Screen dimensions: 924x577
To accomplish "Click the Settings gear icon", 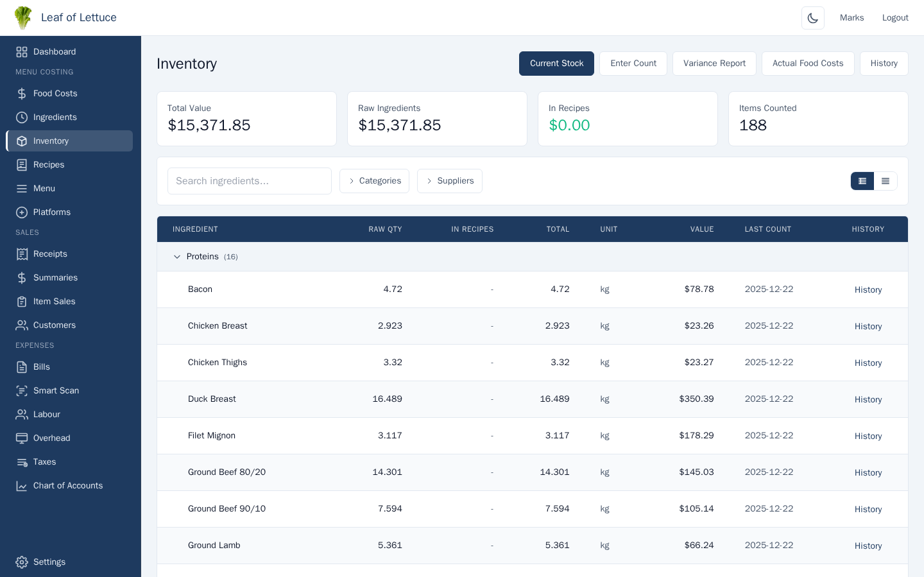I will (22, 562).
